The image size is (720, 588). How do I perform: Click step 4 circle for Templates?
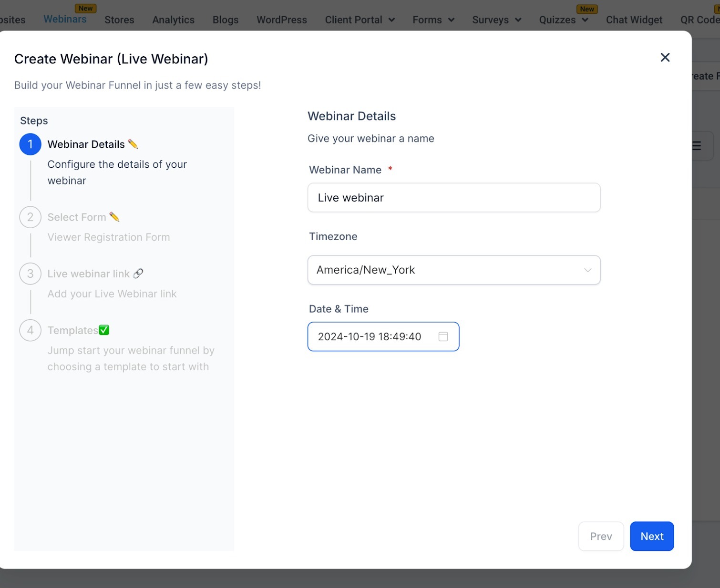click(x=31, y=330)
